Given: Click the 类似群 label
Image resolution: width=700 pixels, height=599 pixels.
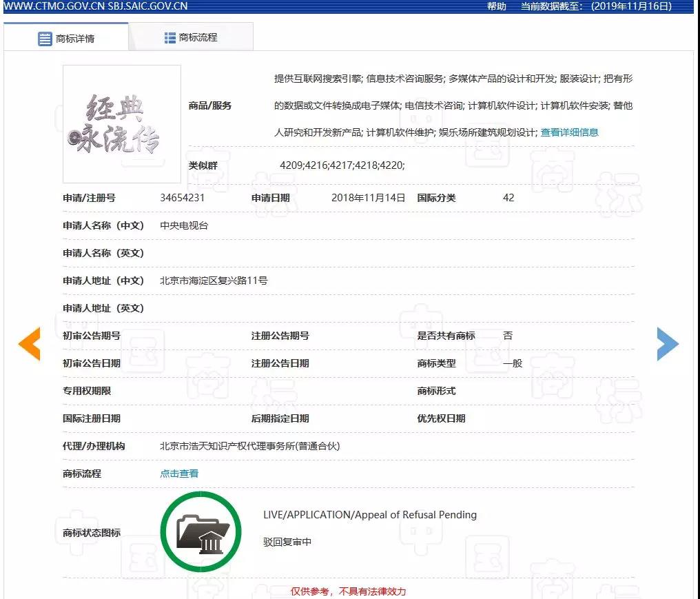Looking at the screenshot, I should 203,165.
